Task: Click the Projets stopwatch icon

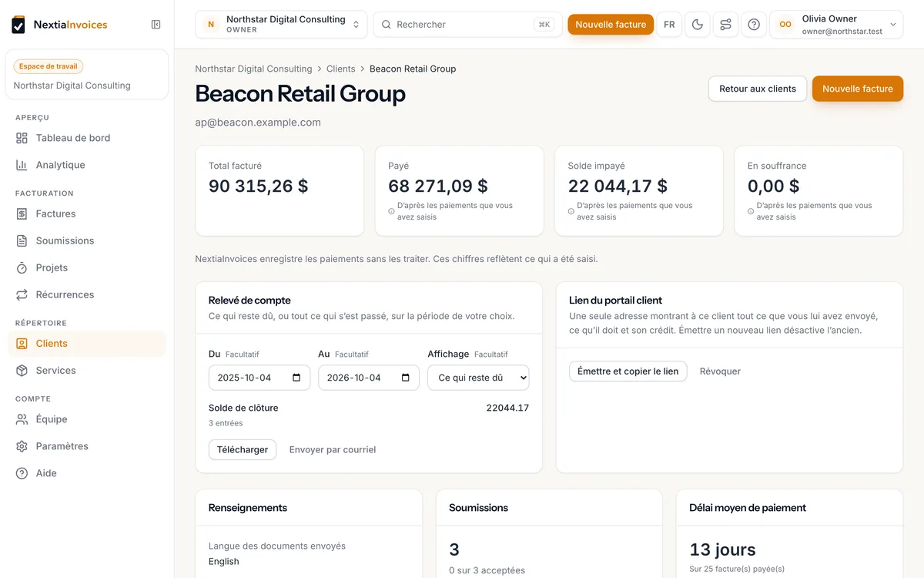Action: click(x=22, y=267)
